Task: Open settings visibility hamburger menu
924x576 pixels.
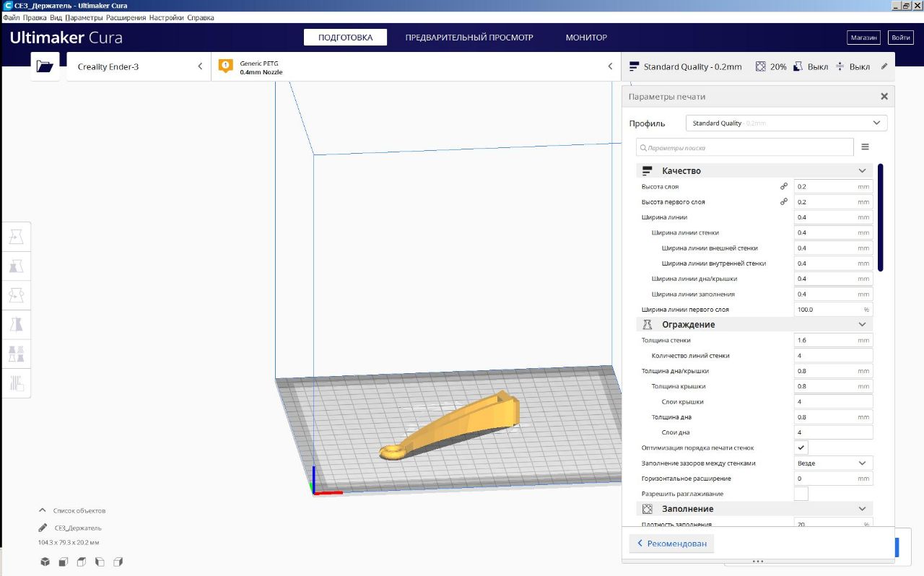Action: pos(865,147)
